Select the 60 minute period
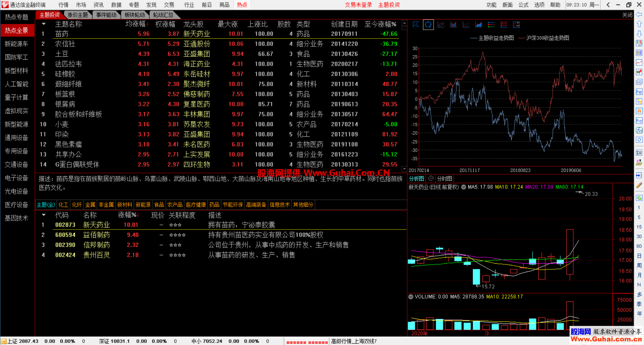 (639, 246)
